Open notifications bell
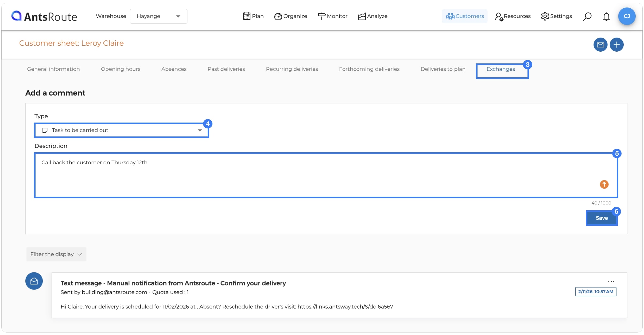Screen dimensions: 644x335 tap(606, 17)
